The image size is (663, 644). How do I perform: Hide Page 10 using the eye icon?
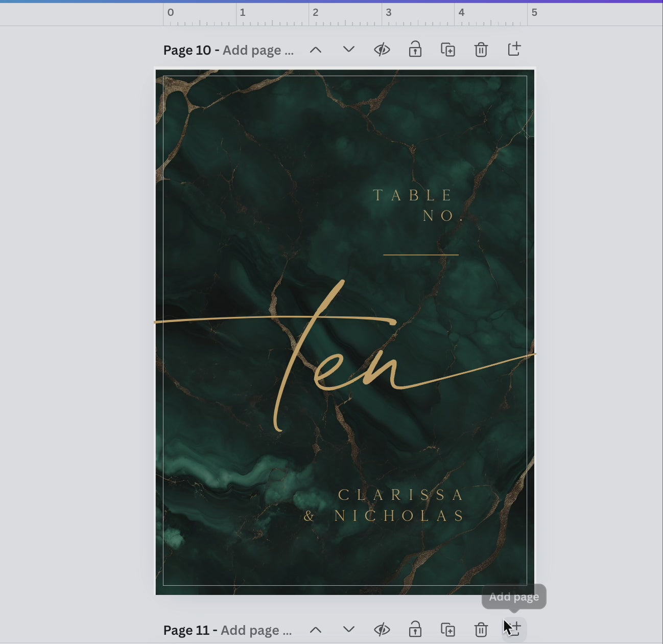click(382, 50)
